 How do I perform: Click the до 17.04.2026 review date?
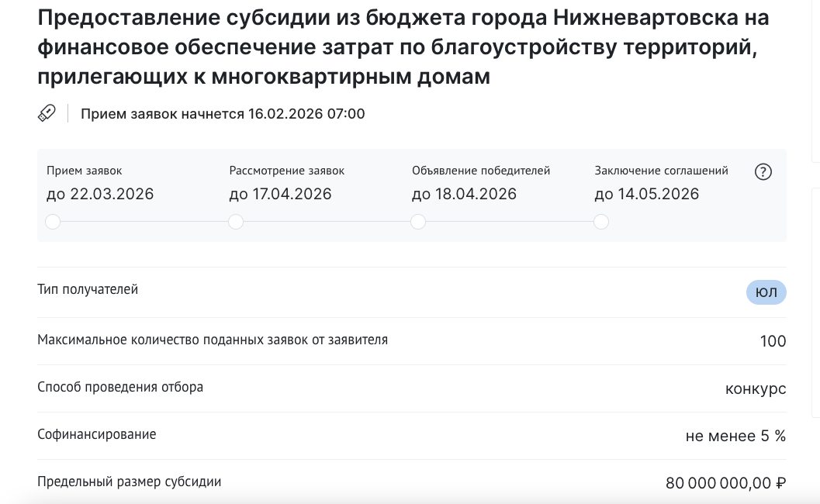coord(280,194)
